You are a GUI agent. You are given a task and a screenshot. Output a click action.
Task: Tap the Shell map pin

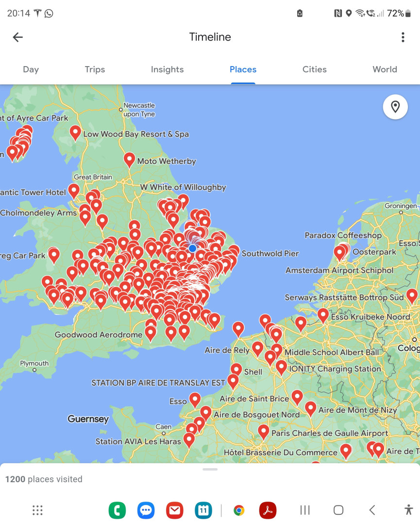click(x=236, y=370)
